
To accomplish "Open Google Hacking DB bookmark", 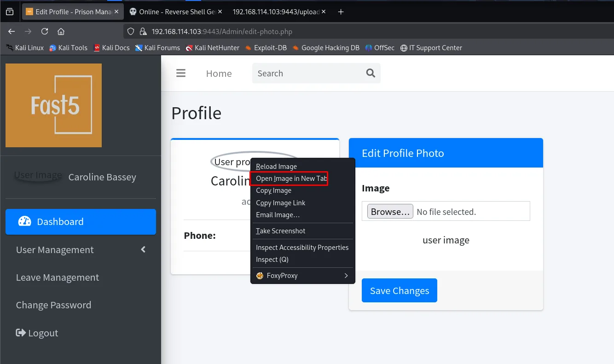I will tap(326, 47).
